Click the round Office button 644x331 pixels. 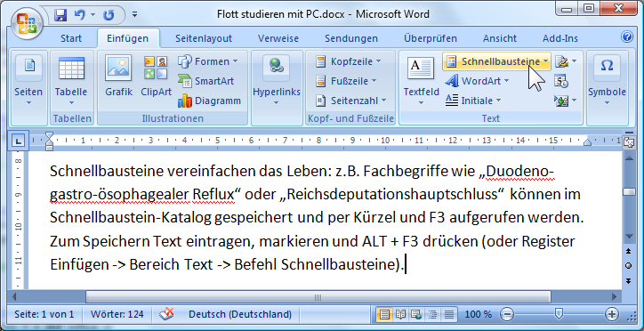pyautogui.click(x=27, y=22)
